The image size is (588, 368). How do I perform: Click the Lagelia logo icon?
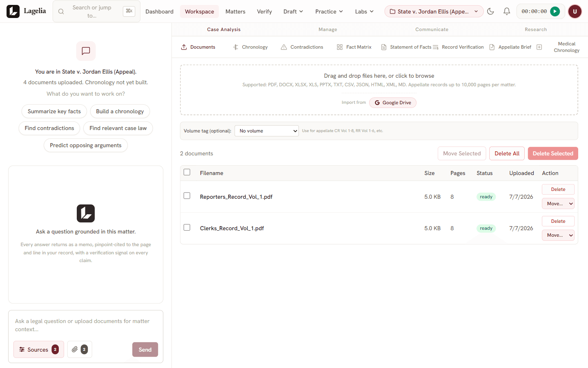click(13, 11)
